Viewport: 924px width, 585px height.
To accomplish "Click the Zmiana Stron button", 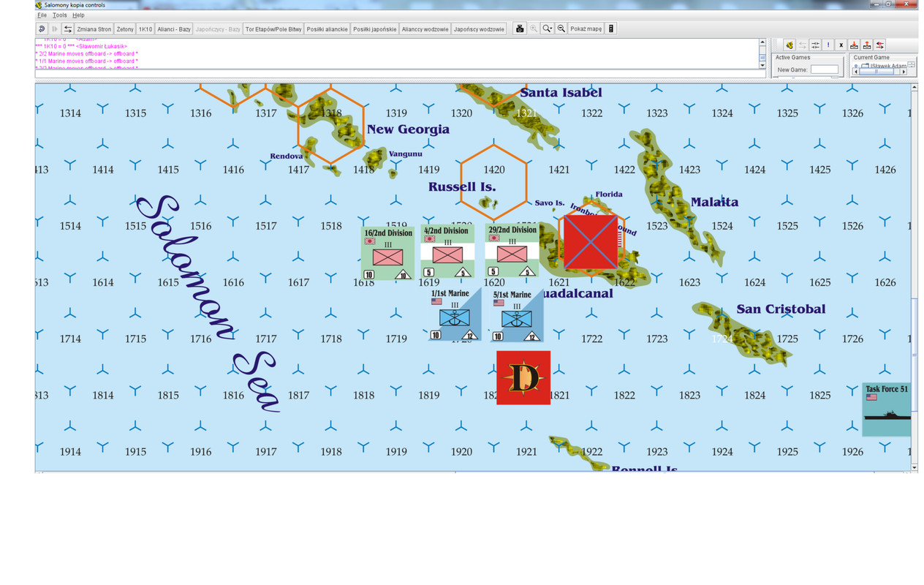I will click(x=94, y=29).
